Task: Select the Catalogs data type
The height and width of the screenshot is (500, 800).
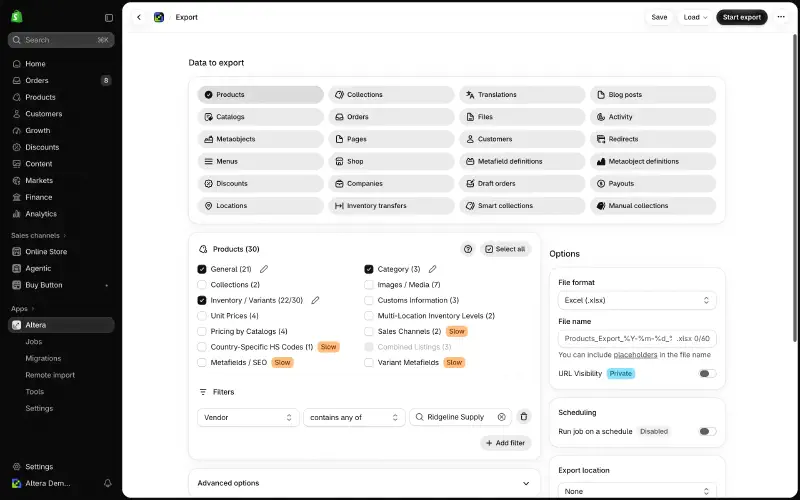Action: [260, 117]
